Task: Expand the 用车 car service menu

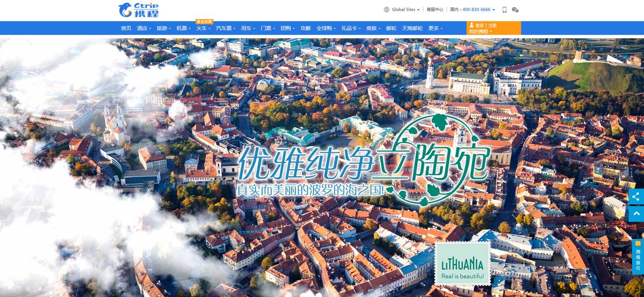Action: tap(248, 28)
